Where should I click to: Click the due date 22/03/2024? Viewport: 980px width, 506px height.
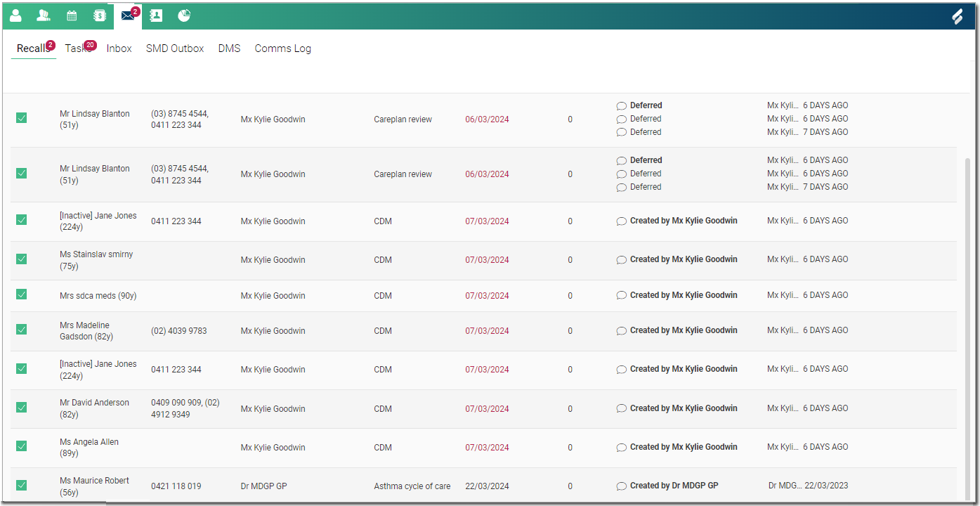pos(487,486)
